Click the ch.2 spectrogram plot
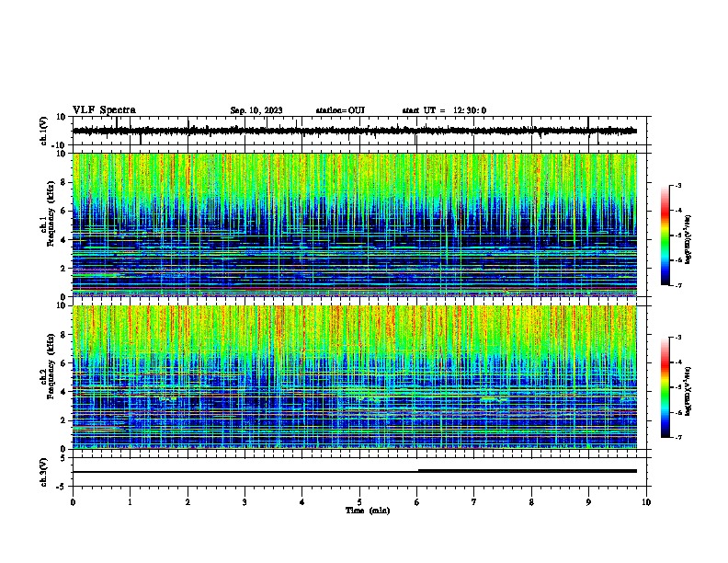This screenshot has height=563, width=728. 355,377
